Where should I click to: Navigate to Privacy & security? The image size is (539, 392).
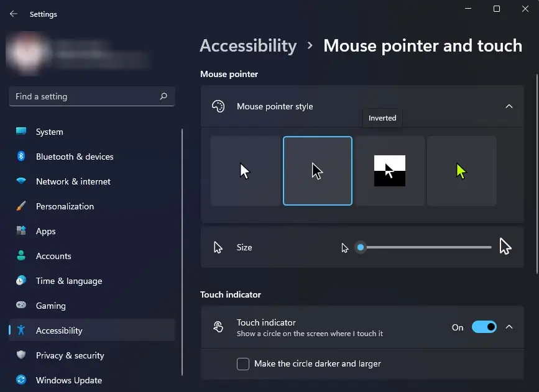70,355
